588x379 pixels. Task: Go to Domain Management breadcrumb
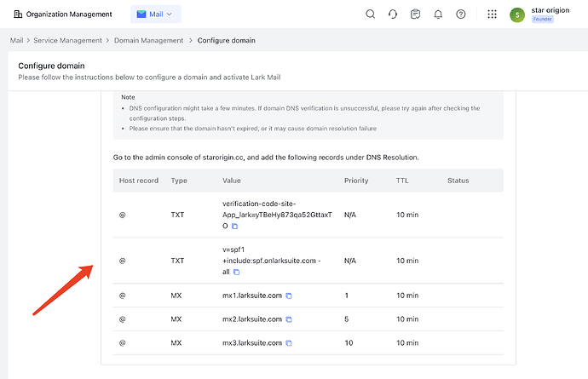[148, 41]
